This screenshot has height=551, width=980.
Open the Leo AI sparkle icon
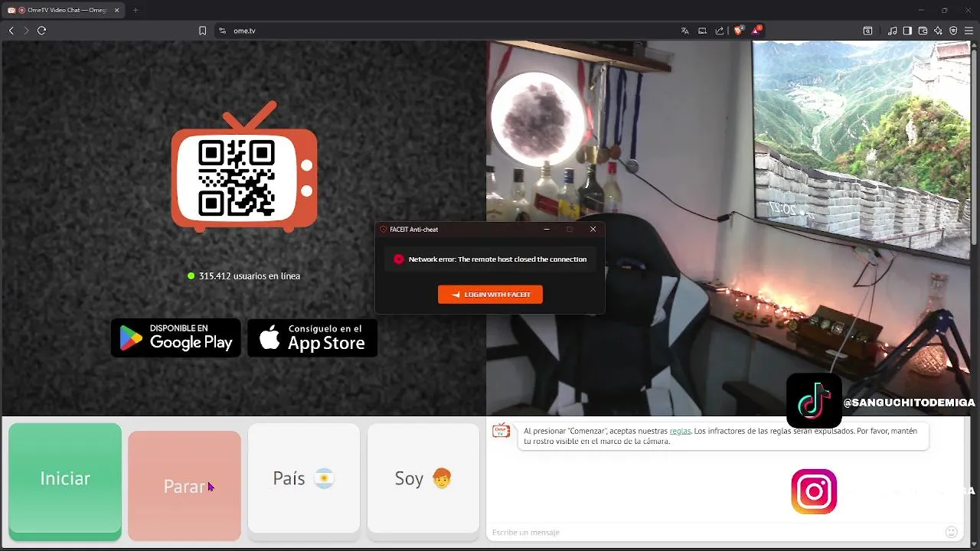coord(938,31)
